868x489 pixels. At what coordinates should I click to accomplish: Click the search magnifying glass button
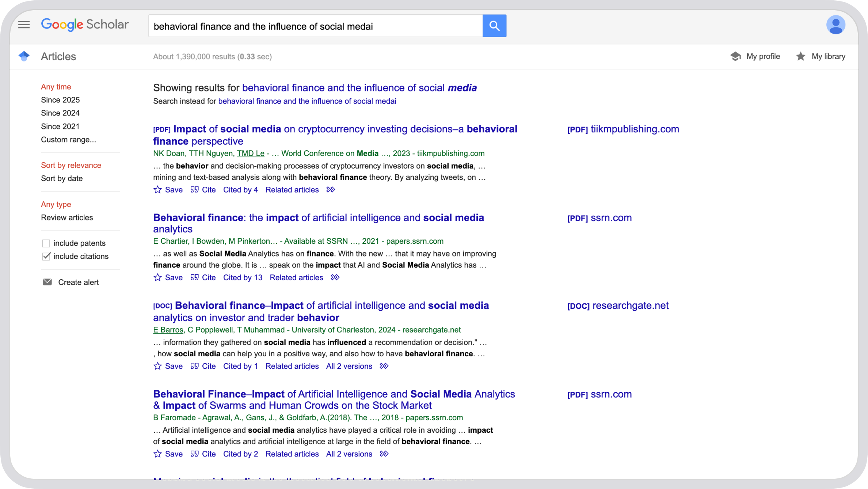click(494, 26)
